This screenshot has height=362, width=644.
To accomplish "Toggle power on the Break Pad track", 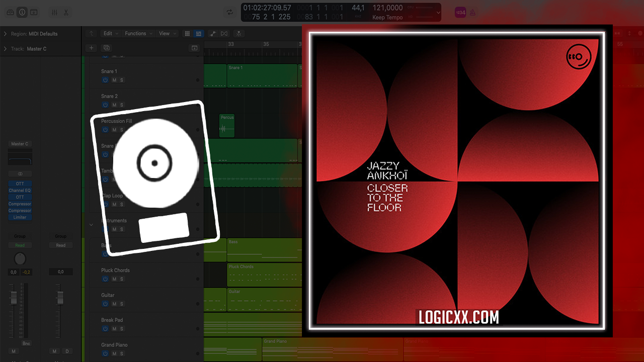I will pos(105,329).
